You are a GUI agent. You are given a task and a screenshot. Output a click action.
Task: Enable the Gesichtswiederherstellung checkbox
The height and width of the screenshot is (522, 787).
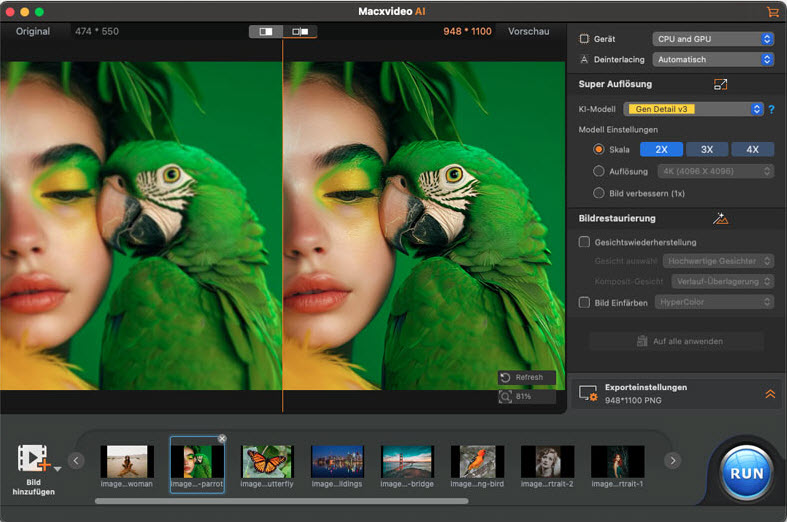585,242
